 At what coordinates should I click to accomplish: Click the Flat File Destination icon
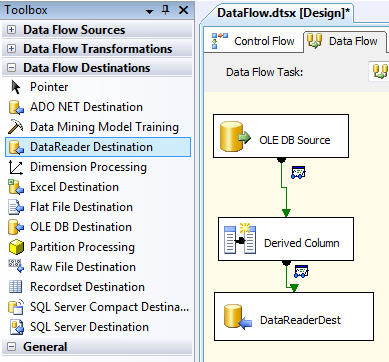pyautogui.click(x=16, y=207)
